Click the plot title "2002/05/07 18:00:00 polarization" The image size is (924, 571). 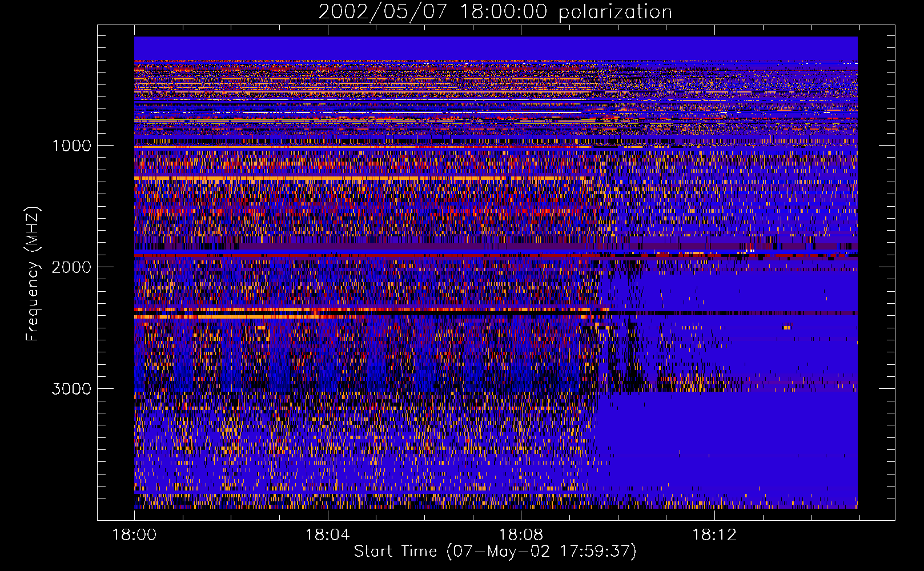pyautogui.click(x=495, y=12)
